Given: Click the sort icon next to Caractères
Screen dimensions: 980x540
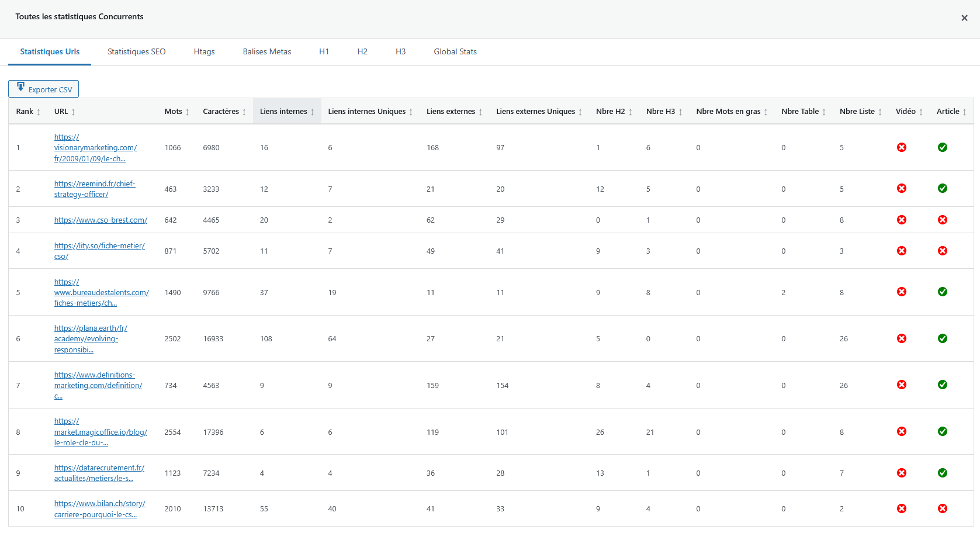Looking at the screenshot, I should (244, 112).
